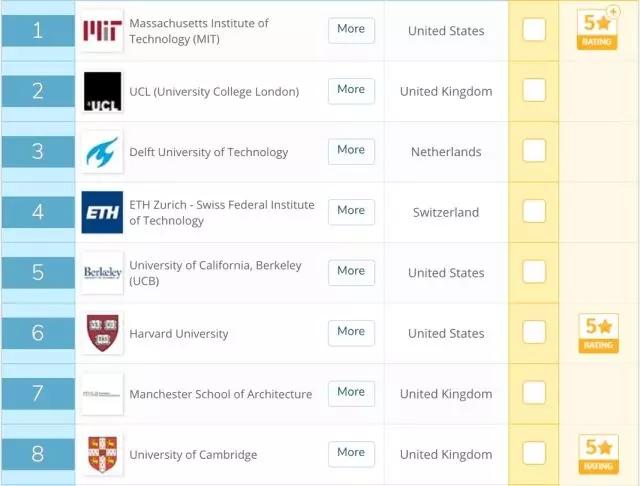Open the Delft University blue flame logo

click(102, 152)
